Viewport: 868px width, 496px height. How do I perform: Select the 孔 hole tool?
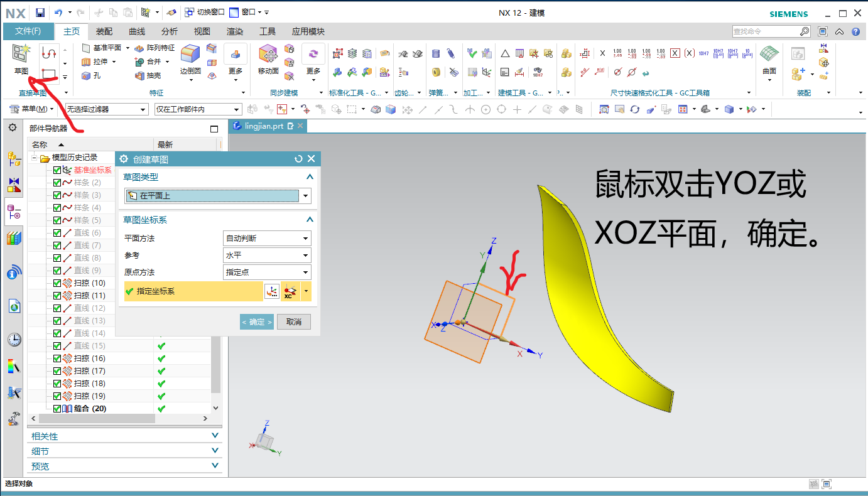pos(91,75)
